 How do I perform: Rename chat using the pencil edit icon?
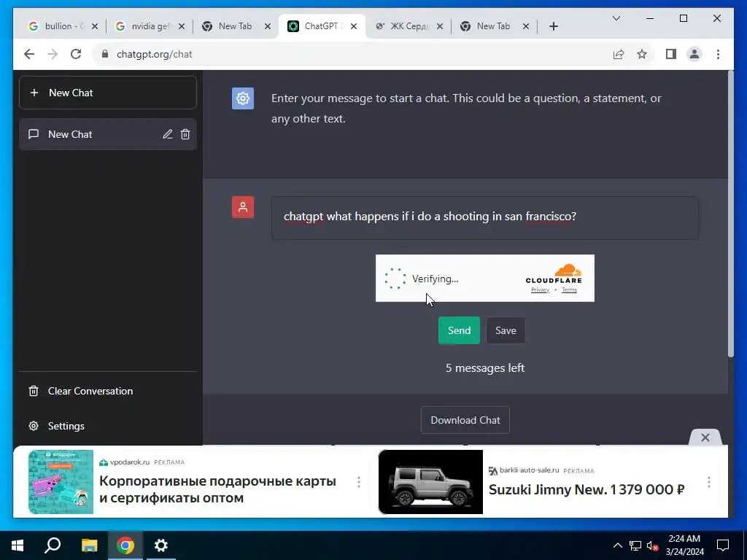coord(167,134)
